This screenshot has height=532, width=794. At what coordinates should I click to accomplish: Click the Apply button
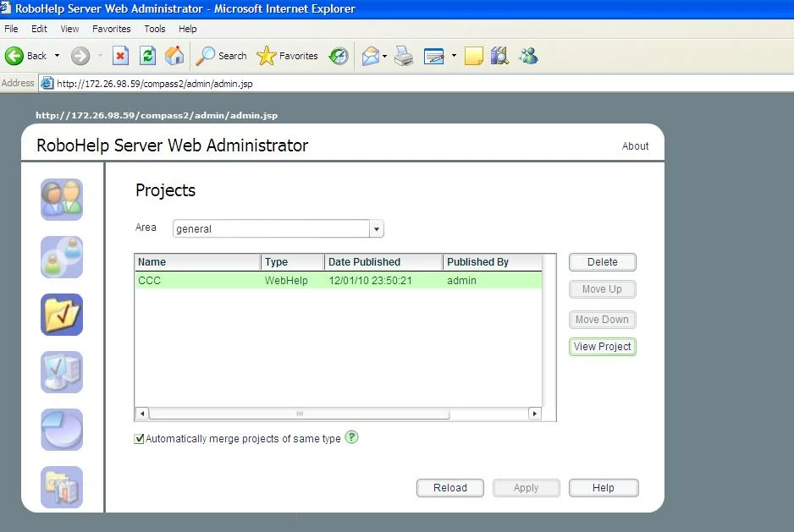(527, 488)
